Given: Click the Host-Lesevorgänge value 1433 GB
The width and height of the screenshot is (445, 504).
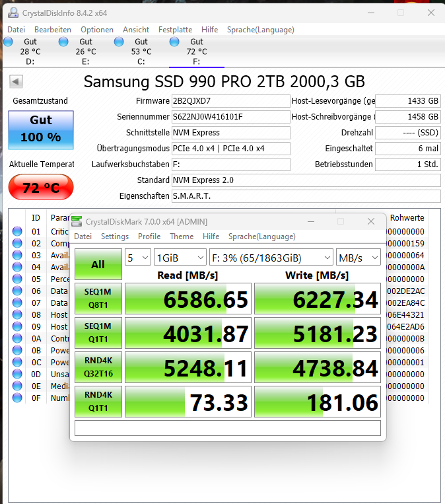Looking at the screenshot, I should [408, 101].
